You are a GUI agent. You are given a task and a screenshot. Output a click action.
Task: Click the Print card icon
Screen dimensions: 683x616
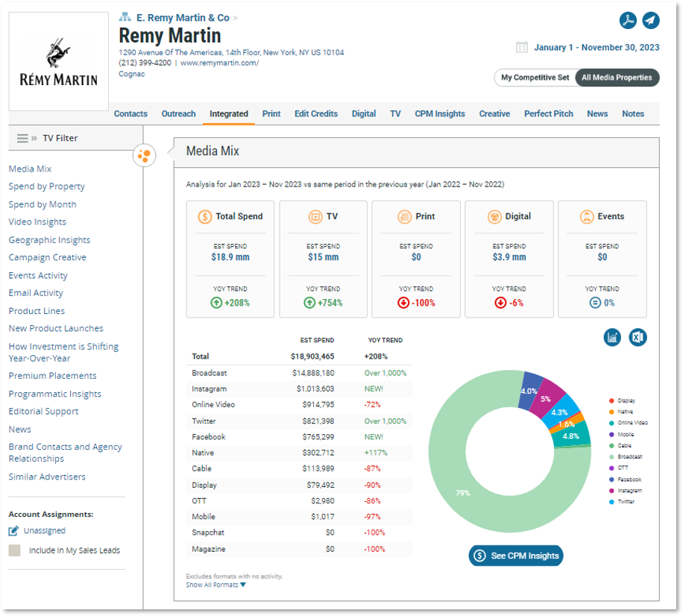[x=405, y=216]
